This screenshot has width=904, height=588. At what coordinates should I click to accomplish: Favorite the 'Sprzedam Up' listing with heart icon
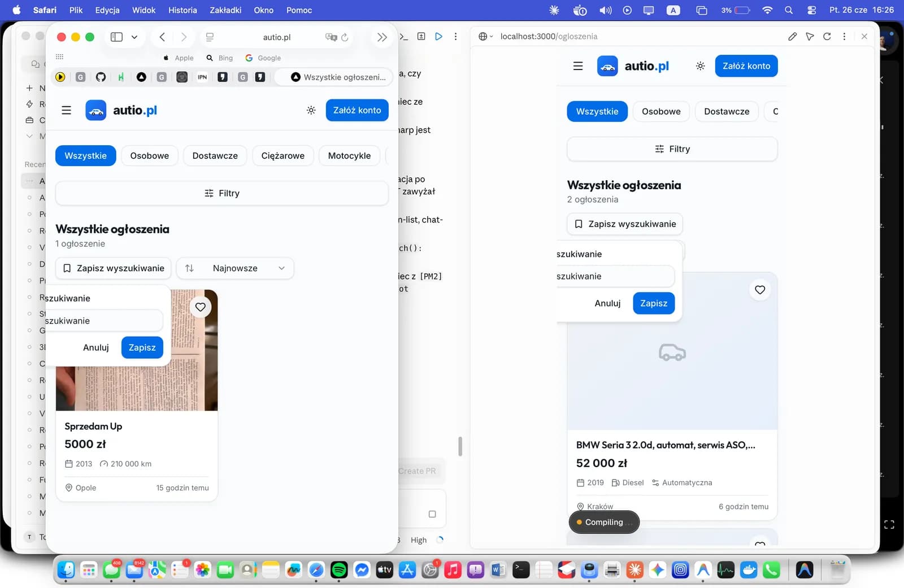tap(200, 307)
